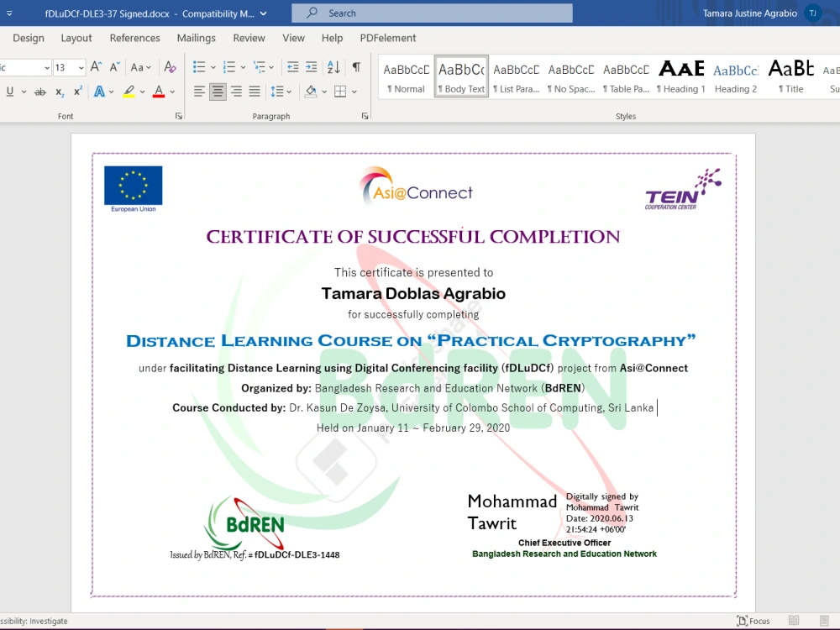The width and height of the screenshot is (840, 630).
Task: Open document title dropdown arrow
Action: pos(264,13)
